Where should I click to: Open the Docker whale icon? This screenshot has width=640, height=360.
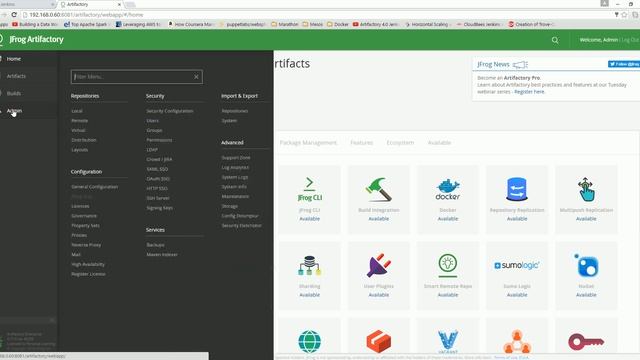click(x=448, y=189)
